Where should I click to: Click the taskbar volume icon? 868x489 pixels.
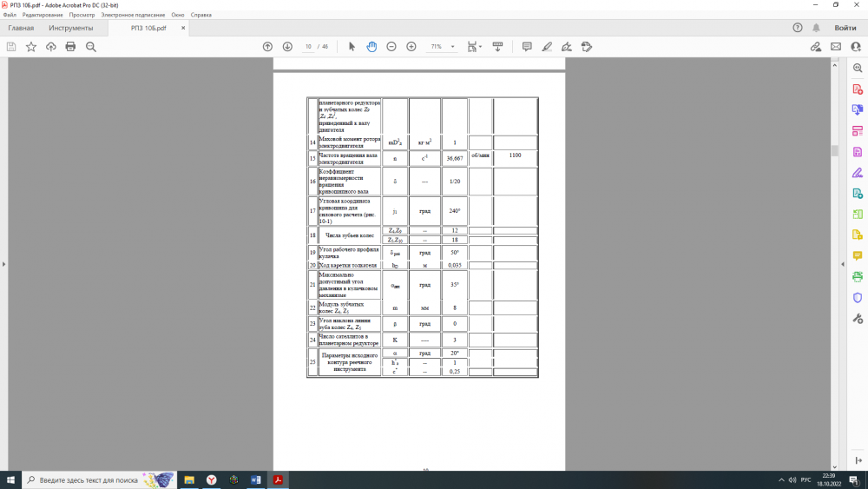tap(792, 480)
